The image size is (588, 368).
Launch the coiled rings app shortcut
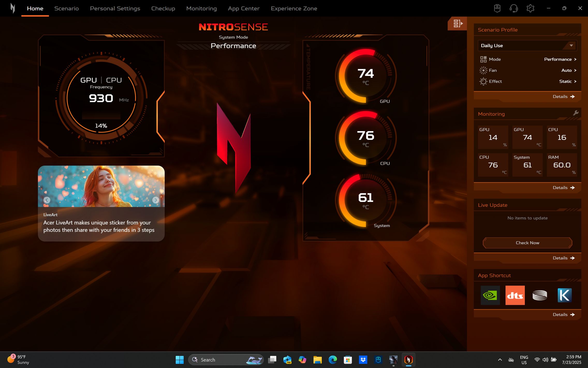click(x=540, y=295)
